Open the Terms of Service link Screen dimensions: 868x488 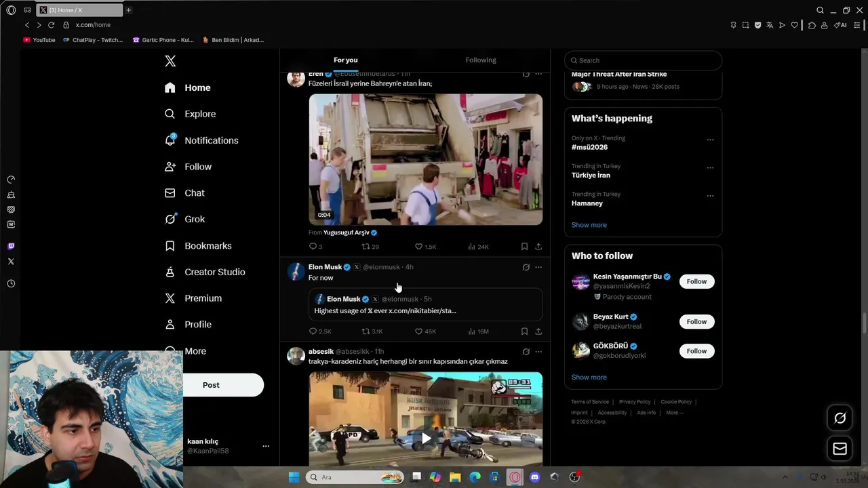tap(590, 402)
